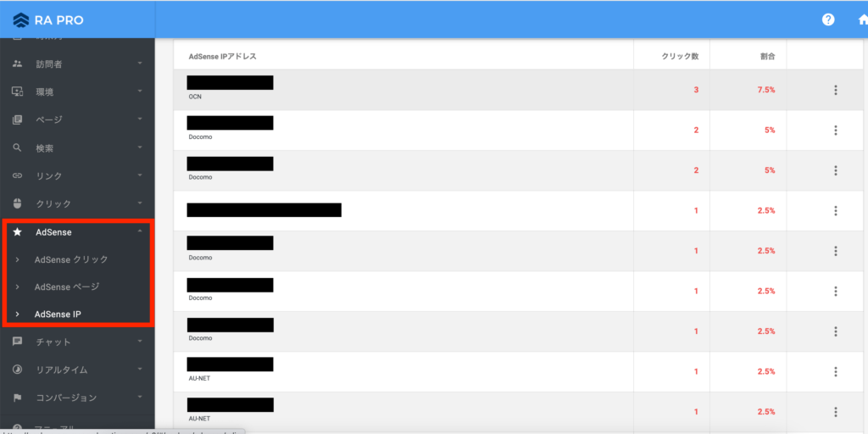Open three-dot menu for first Docomo row
The height and width of the screenshot is (434, 868).
click(x=835, y=130)
